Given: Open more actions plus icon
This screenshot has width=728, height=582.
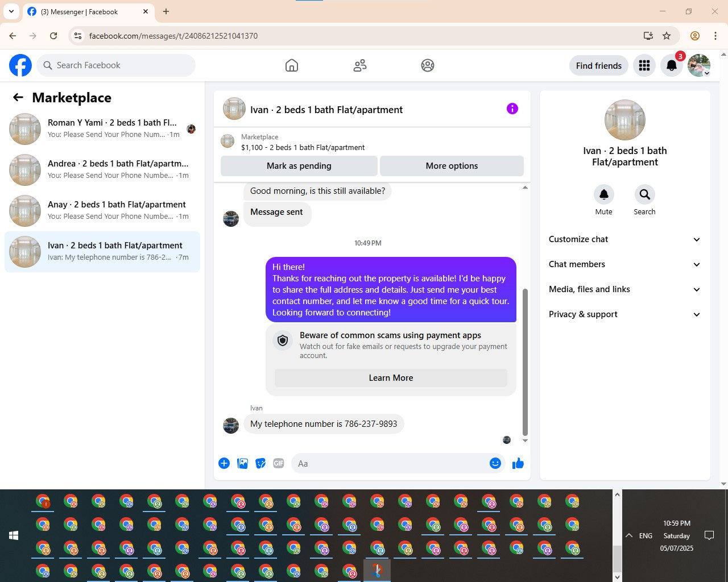Looking at the screenshot, I should click(224, 463).
